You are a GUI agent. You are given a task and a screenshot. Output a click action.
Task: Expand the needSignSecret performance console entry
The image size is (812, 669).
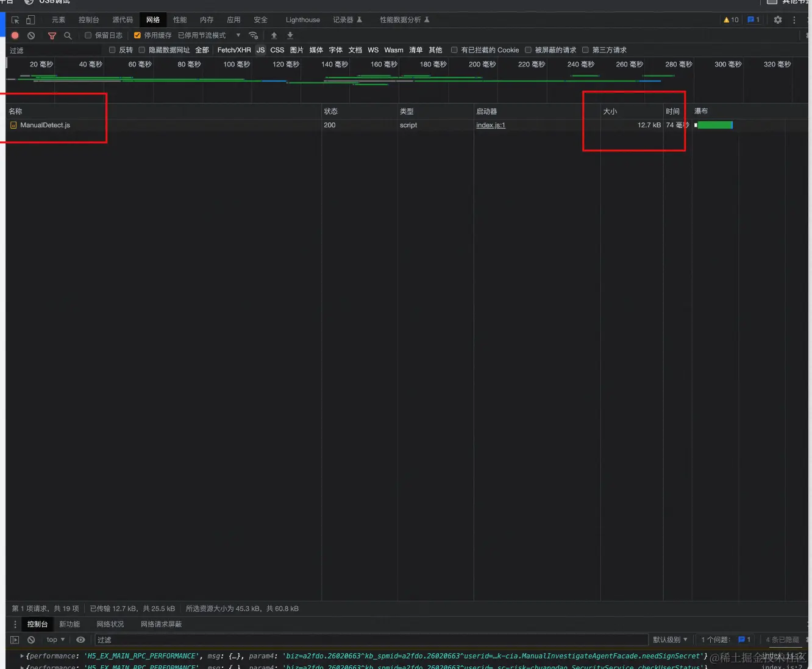click(23, 656)
